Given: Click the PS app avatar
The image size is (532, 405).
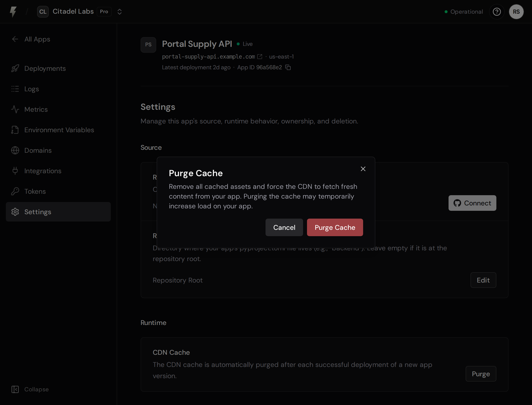Looking at the screenshot, I should click(x=148, y=45).
